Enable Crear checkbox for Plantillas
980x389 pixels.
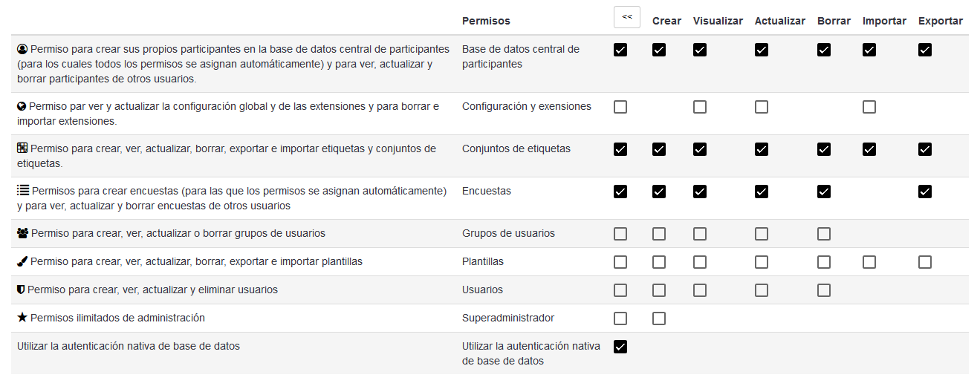(x=659, y=262)
